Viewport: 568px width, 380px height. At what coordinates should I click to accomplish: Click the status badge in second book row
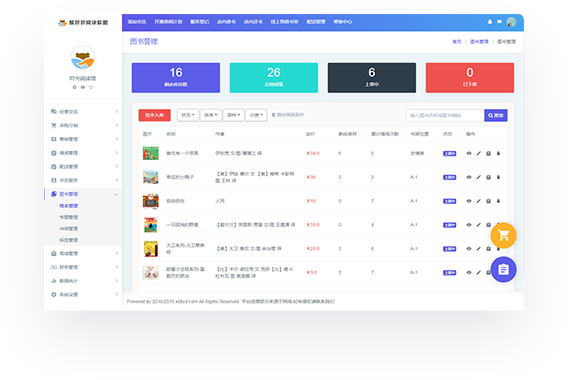pos(449,177)
